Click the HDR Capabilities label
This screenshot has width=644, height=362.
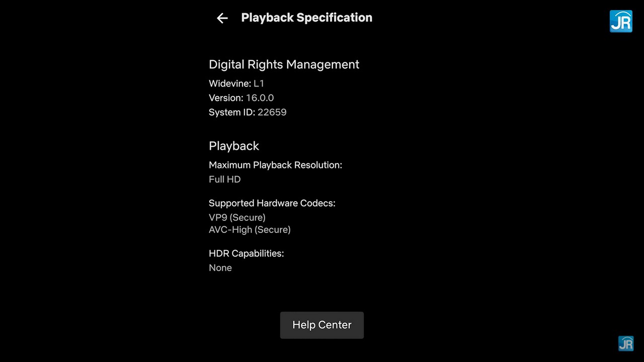tap(247, 253)
